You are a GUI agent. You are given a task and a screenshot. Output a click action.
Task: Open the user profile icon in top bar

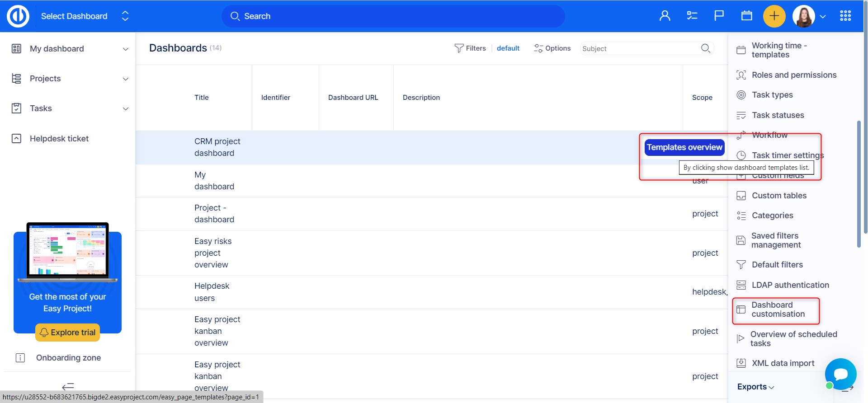[665, 16]
